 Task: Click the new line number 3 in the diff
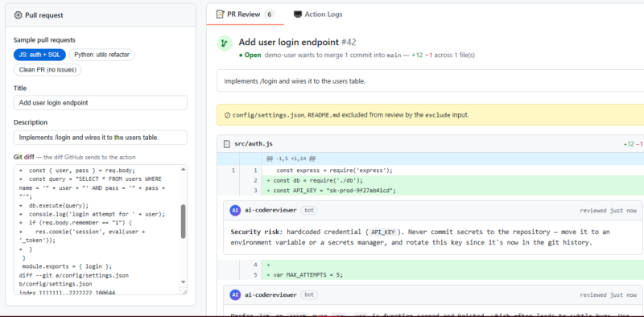pos(255,191)
